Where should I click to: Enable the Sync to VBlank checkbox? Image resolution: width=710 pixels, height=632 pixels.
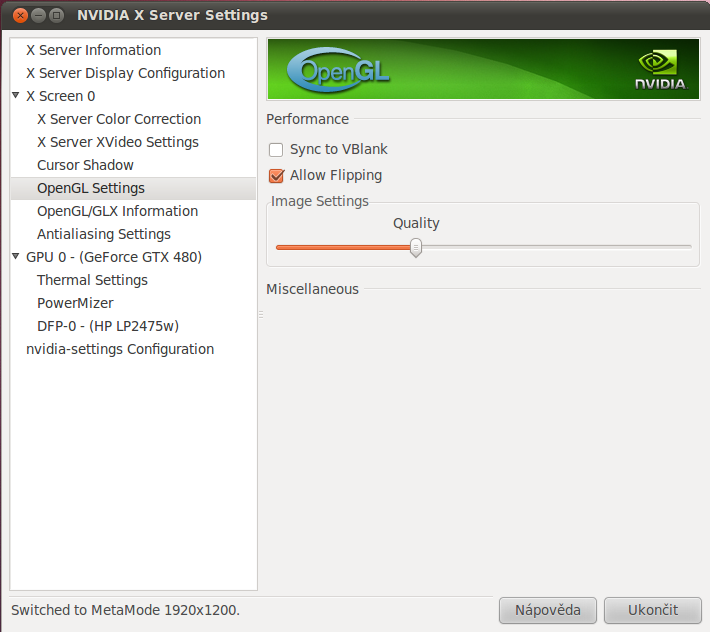[x=276, y=149]
